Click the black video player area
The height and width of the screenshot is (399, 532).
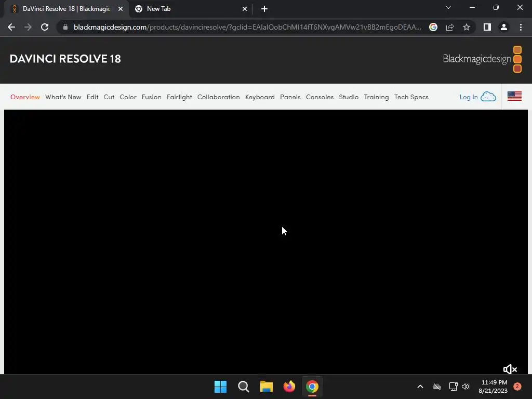[266, 242]
